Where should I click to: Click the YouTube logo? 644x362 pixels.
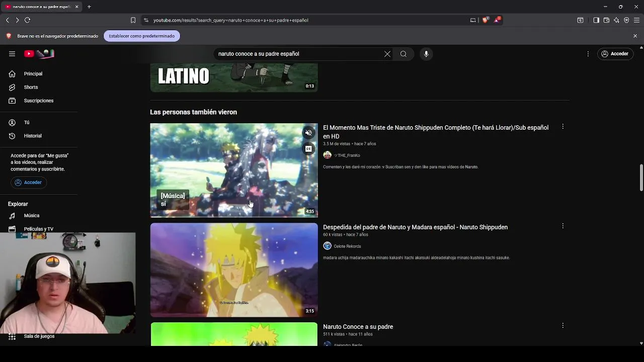click(x=39, y=54)
